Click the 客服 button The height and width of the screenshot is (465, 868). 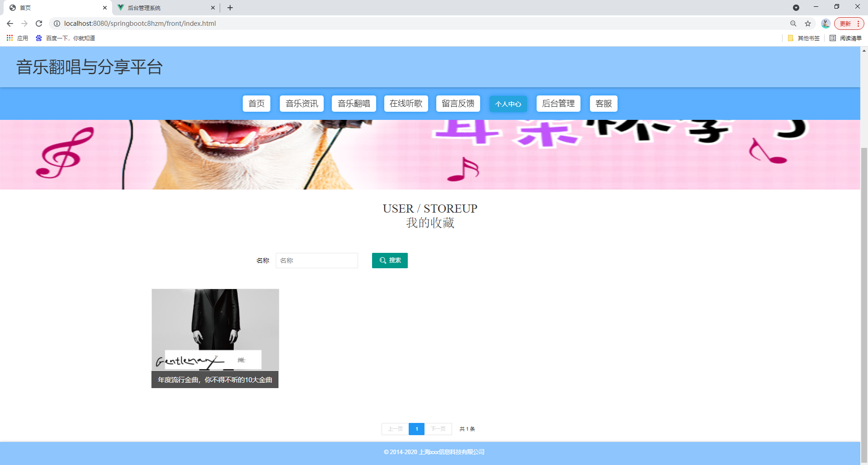tap(603, 104)
